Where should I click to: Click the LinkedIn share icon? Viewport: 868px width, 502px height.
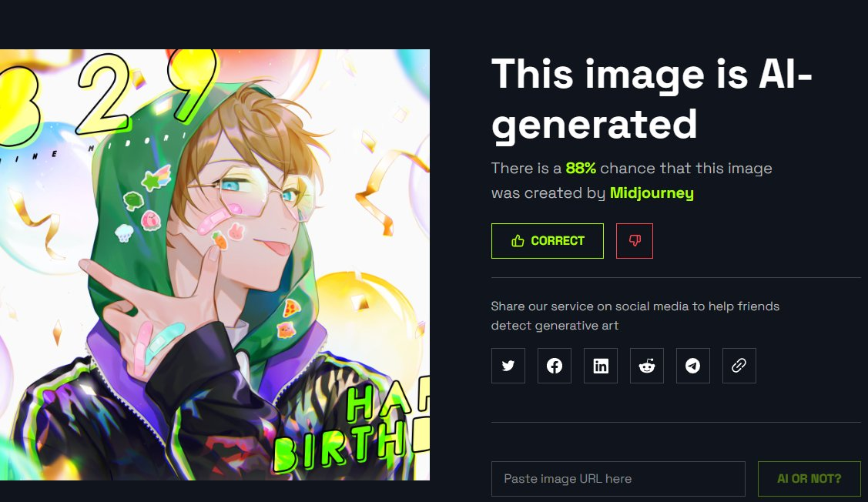pyautogui.click(x=601, y=366)
